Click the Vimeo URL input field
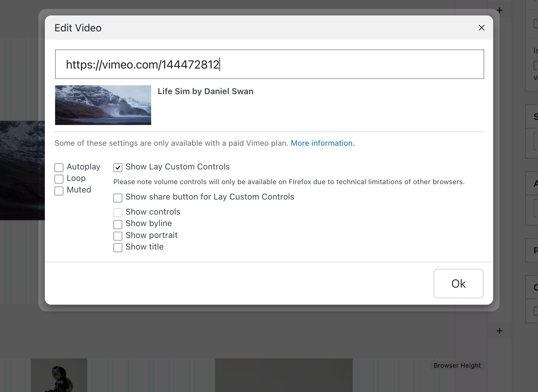 pos(269,64)
